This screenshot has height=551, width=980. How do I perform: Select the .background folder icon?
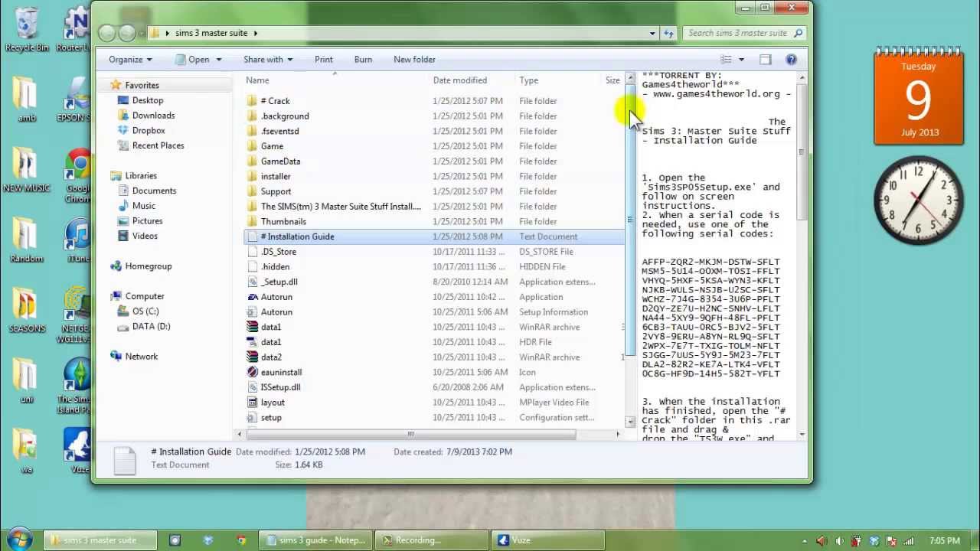pos(253,116)
